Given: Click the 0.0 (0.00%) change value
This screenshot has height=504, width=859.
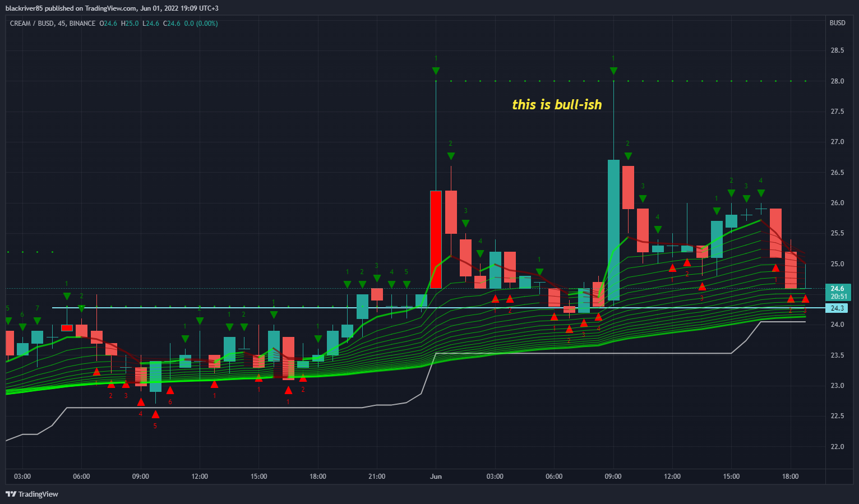Looking at the screenshot, I should coord(201,24).
